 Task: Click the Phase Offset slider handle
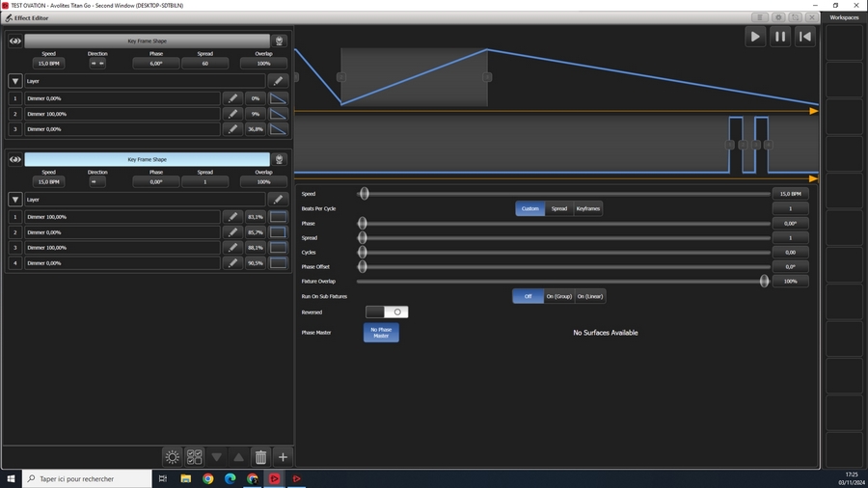(x=362, y=267)
